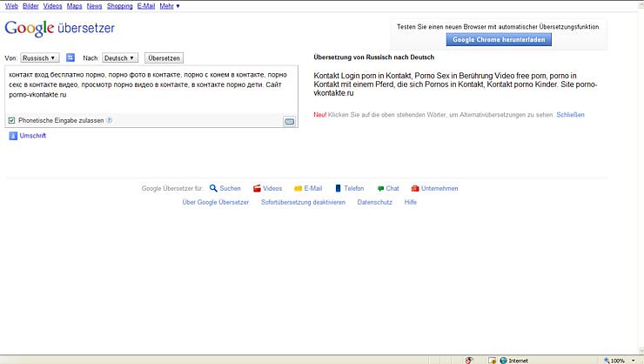Click the Chat speech bubble icon
This screenshot has width=644, height=364.
[380, 188]
